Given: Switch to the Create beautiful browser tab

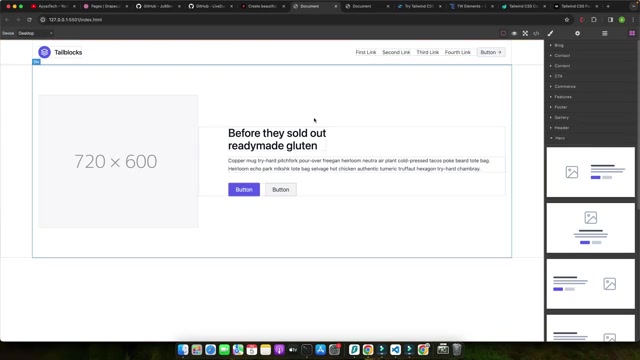Looking at the screenshot, I should tap(262, 7).
